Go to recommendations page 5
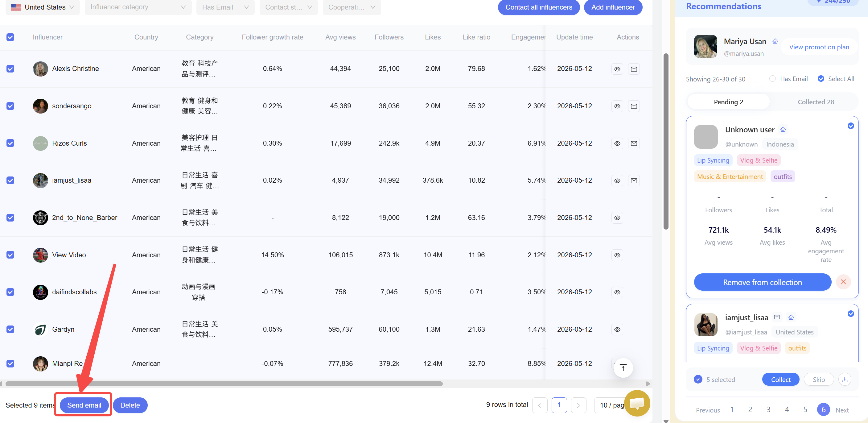This screenshot has height=423, width=868. pos(805,409)
